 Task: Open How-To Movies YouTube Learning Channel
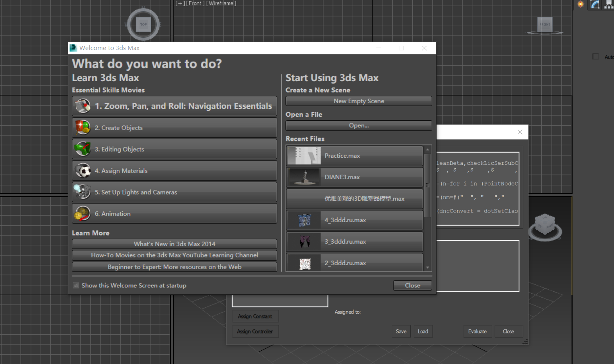point(174,255)
